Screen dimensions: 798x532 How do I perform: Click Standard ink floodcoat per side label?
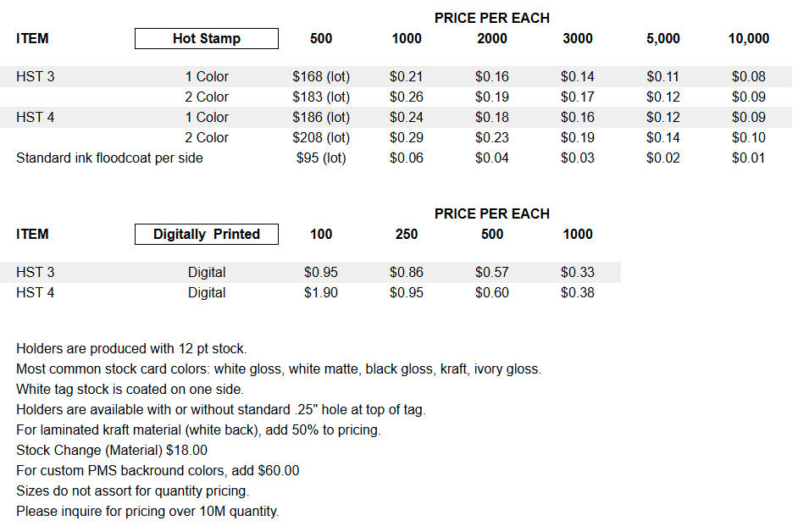coord(109,158)
